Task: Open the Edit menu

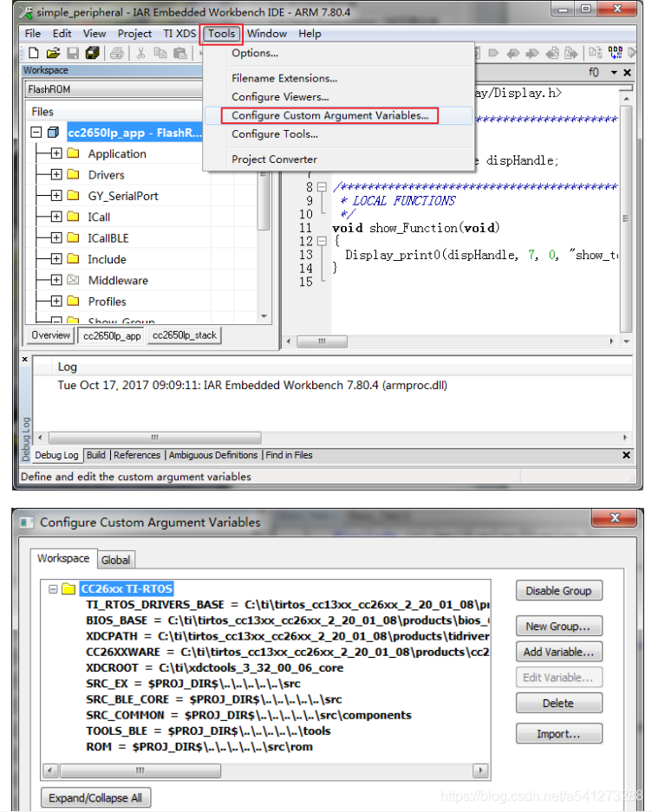Action: (62, 34)
